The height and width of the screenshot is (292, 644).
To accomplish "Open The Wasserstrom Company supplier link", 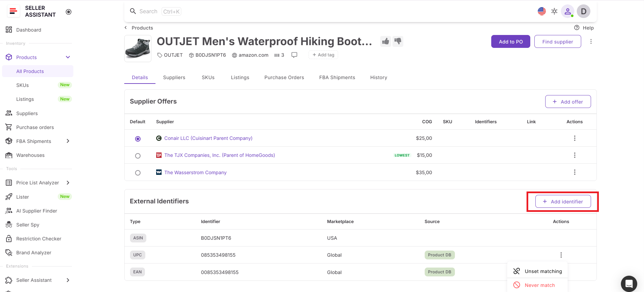I will 196,172.
